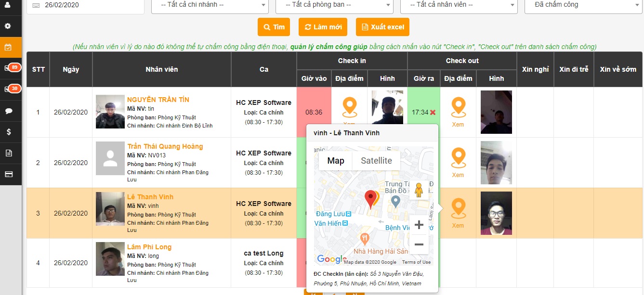Zoom in the map with plus button
Screen dimensions: 644x295
click(x=419, y=225)
